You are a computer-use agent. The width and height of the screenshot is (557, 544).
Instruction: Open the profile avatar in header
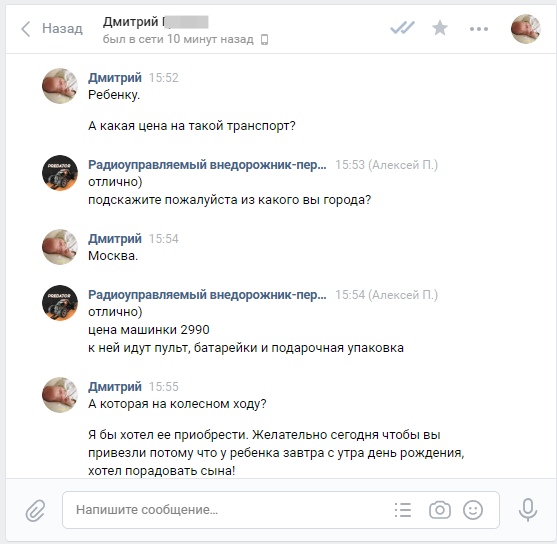coord(525,29)
